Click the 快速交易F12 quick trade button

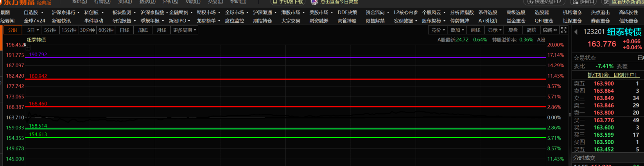545,2
